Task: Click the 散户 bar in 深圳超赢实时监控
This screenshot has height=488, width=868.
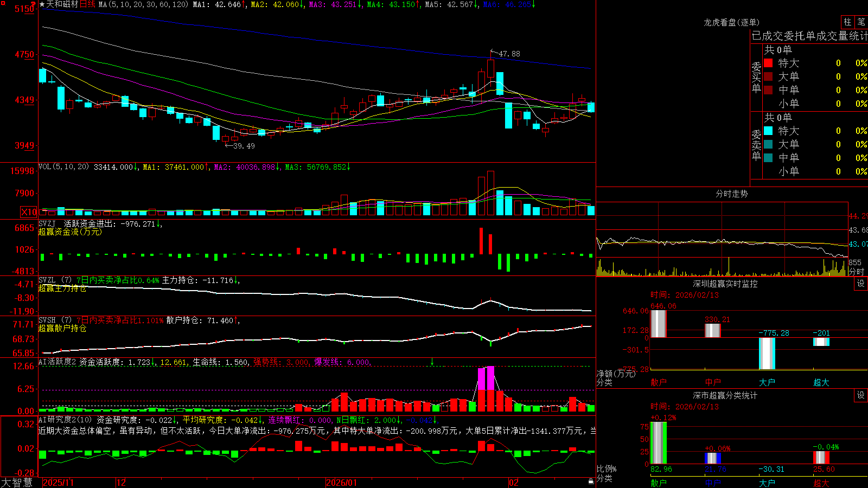Action: (659, 324)
